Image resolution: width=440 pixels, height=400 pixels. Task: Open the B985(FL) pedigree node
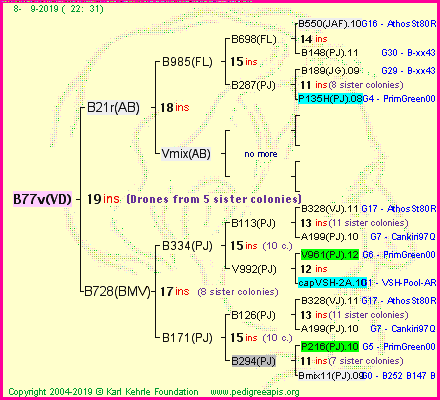click(187, 62)
